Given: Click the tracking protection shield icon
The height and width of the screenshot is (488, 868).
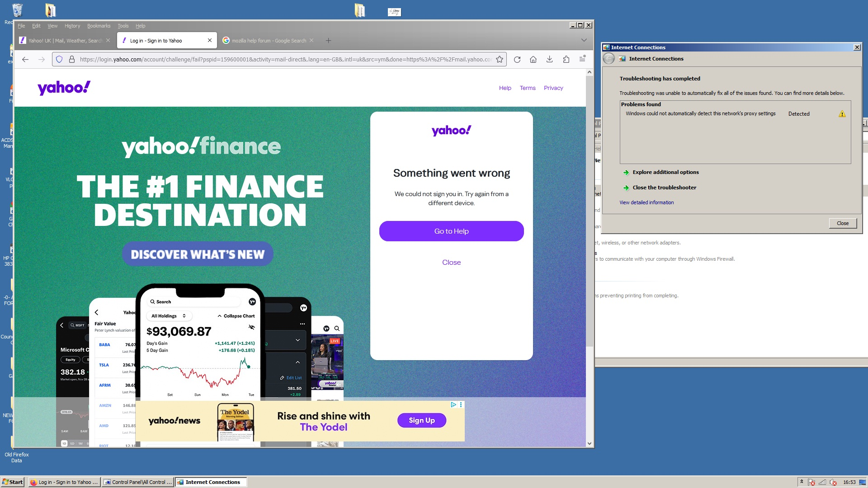Looking at the screenshot, I should click(x=59, y=60).
